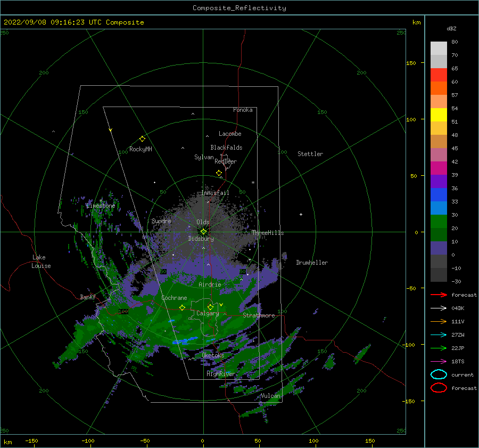Screen dimensions: 479x448
Task: Select the white asterisk marker east of Innisfail
Action: point(253,183)
